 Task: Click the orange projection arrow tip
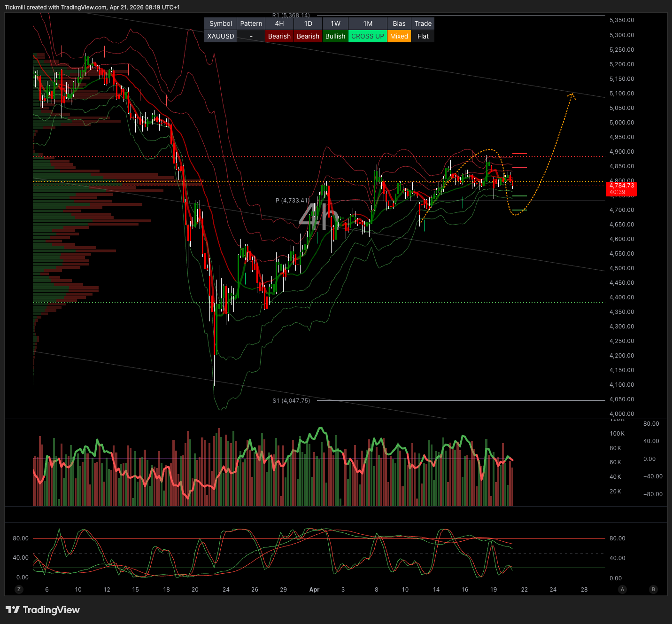pyautogui.click(x=572, y=95)
